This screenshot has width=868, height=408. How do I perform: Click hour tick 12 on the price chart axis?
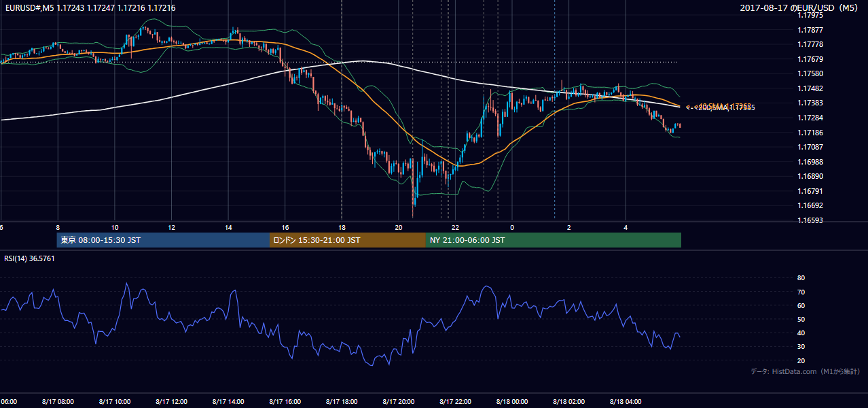click(171, 227)
